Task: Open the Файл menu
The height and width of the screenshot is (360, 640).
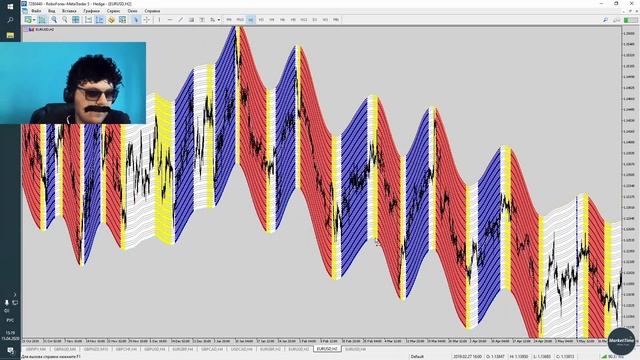Action: pos(36,11)
